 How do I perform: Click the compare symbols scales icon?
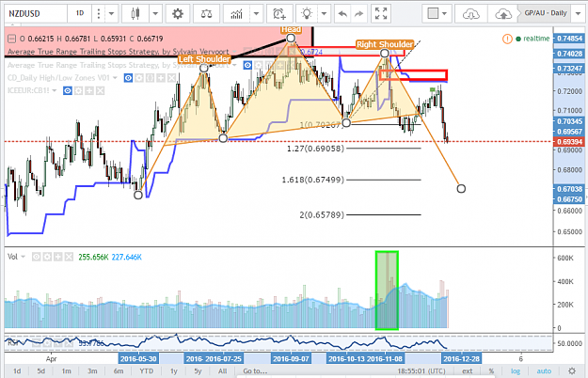pos(206,14)
